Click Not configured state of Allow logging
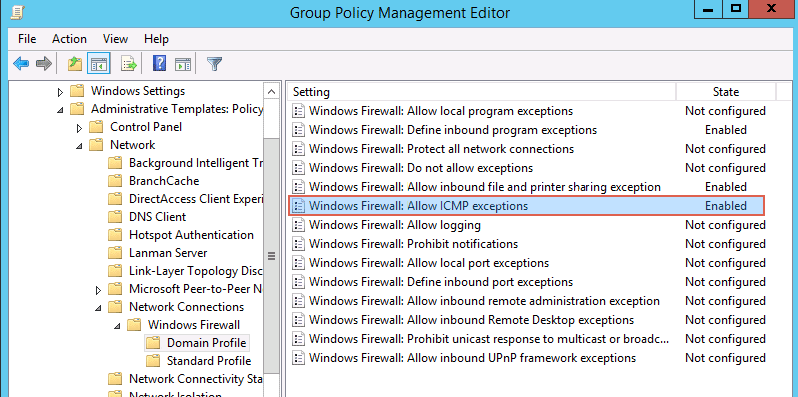Image resolution: width=798 pixels, height=397 pixels. pyautogui.click(x=725, y=224)
